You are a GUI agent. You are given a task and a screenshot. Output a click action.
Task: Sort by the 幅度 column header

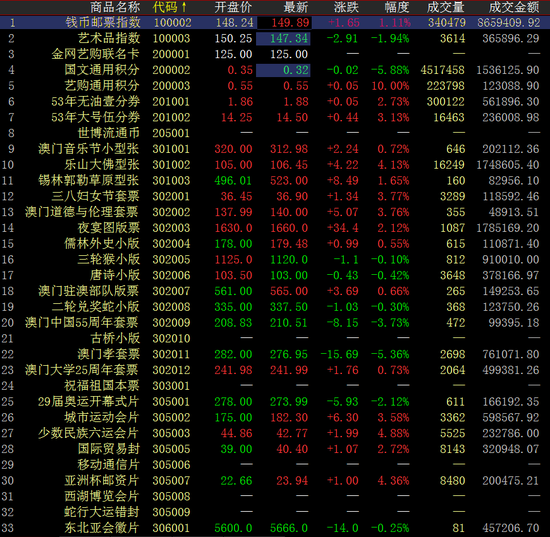point(397,7)
